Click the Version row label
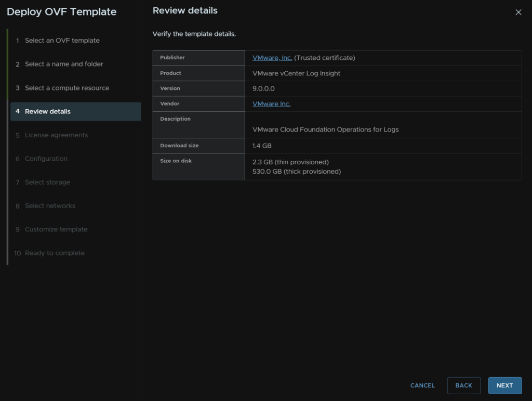This screenshot has height=401, width=532. tap(170, 88)
